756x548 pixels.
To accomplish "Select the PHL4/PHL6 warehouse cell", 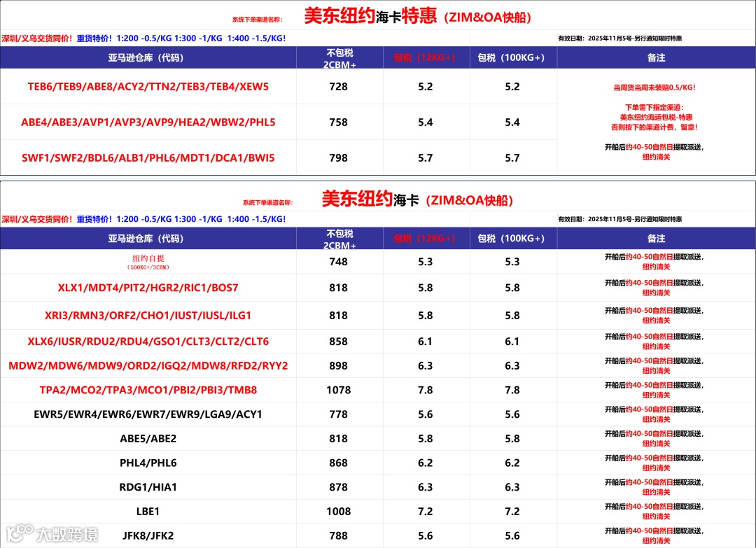I will pos(148,463).
